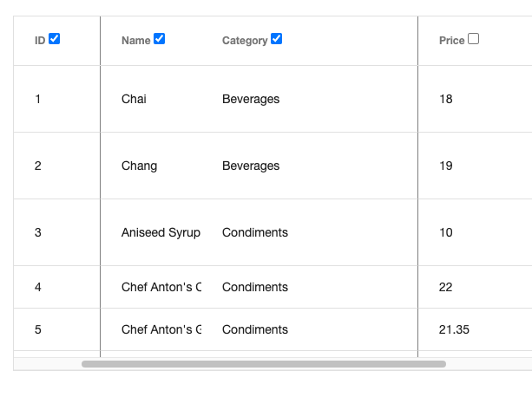
Task: Select the Chang name cell
Action: tap(140, 166)
